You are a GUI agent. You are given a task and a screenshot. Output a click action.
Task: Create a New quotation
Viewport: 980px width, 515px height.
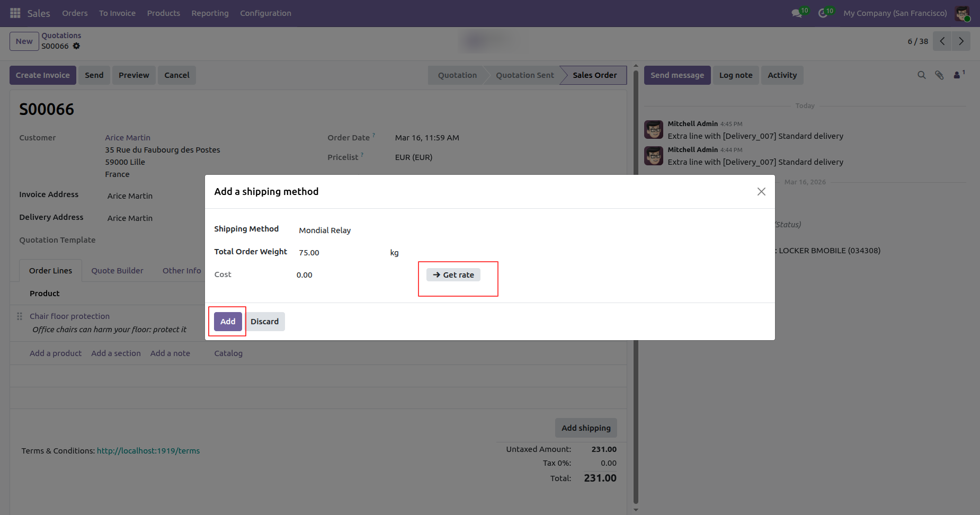click(24, 41)
